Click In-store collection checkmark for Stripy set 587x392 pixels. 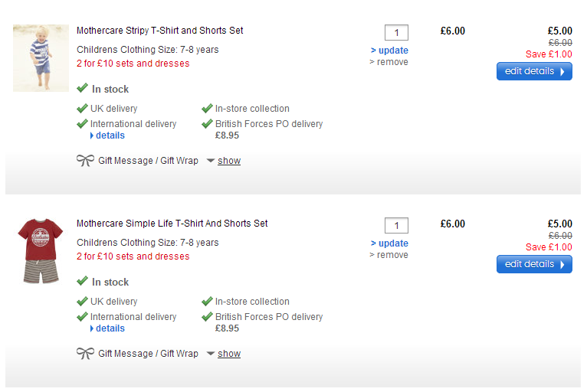(x=208, y=109)
